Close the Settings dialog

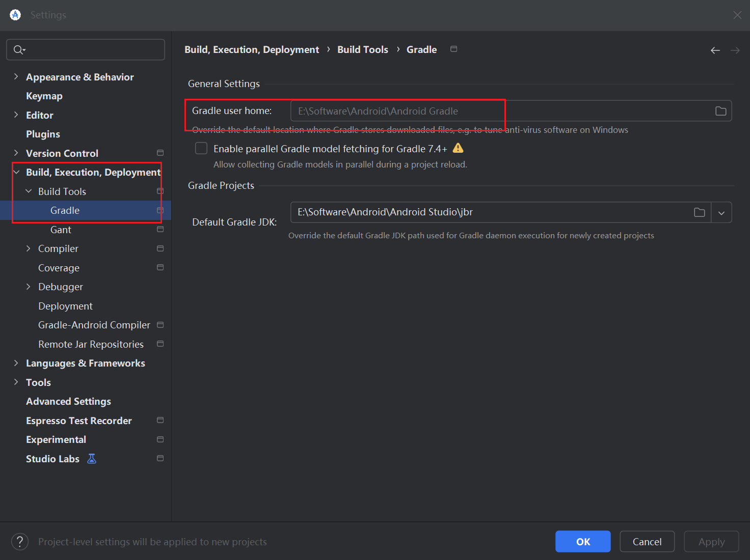(737, 15)
